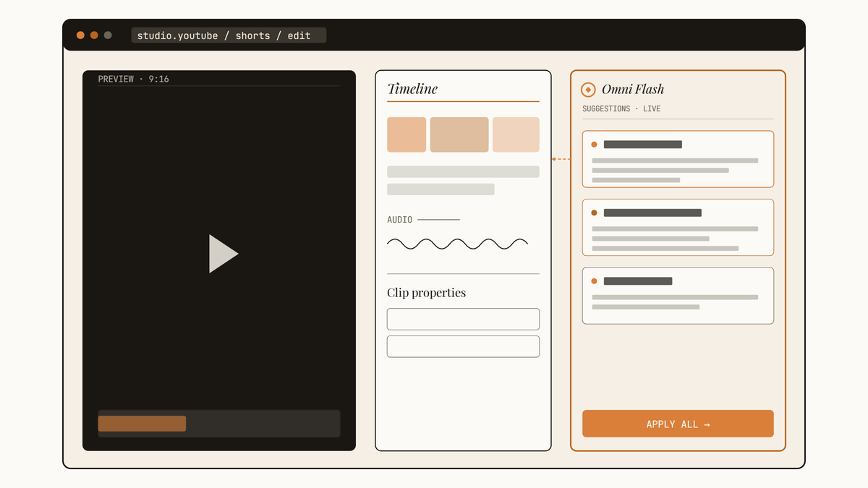Click the studio.youtube / shorts / edit address bar
Viewport: 868px width, 488px height.
(229, 35)
